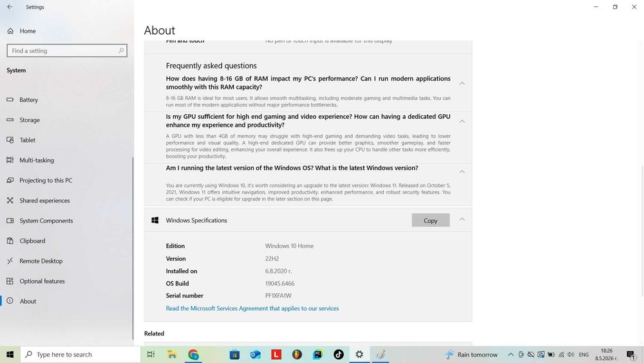Open the Microsoft Services Agreement link
Screen dimensions: 644x363
pos(252,308)
